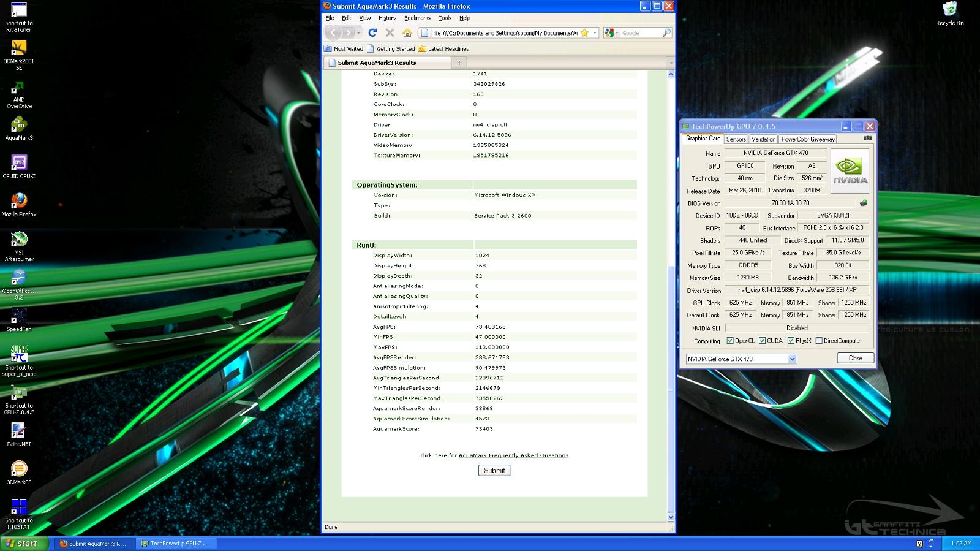Open Most Visited bookmarks folder
This screenshot has height=551, width=980.
click(x=344, y=49)
